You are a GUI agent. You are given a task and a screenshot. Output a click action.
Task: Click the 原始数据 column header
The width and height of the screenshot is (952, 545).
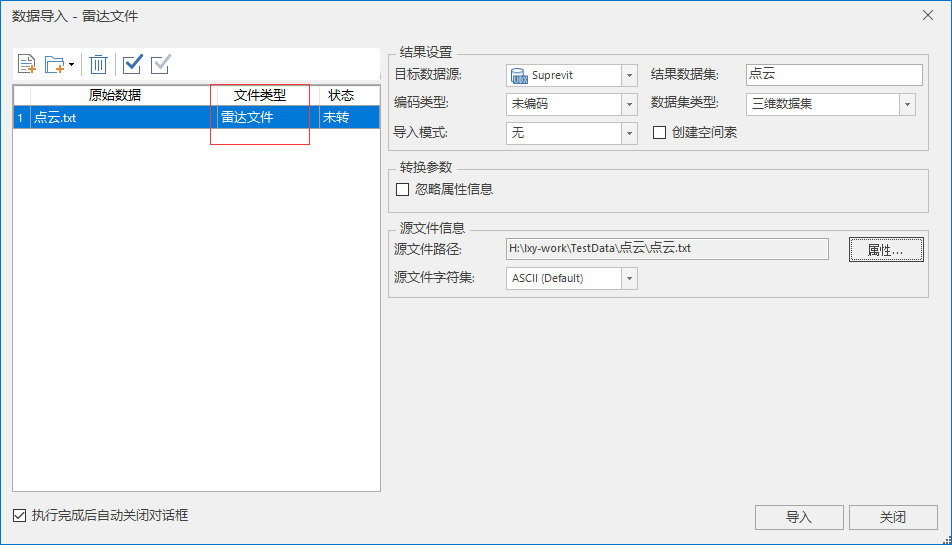click(115, 95)
